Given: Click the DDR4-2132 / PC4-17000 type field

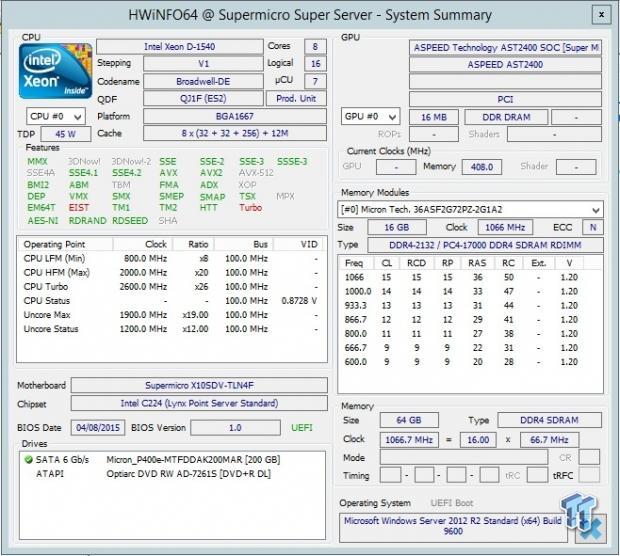Looking at the screenshot, I should pos(485,245).
